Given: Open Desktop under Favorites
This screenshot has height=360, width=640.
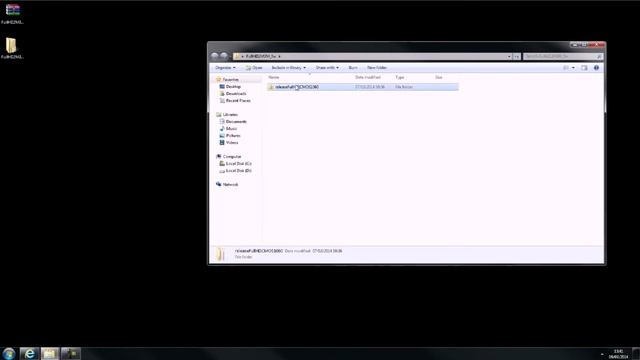Looking at the screenshot, I should (233, 87).
